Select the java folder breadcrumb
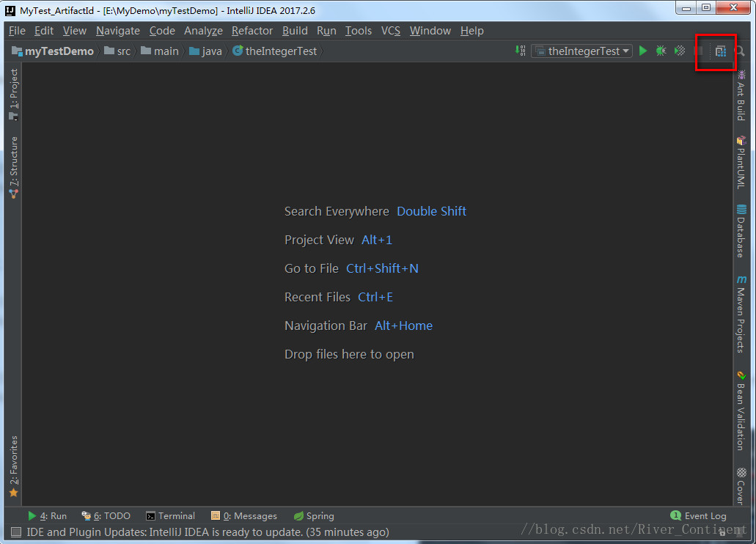 pos(206,51)
